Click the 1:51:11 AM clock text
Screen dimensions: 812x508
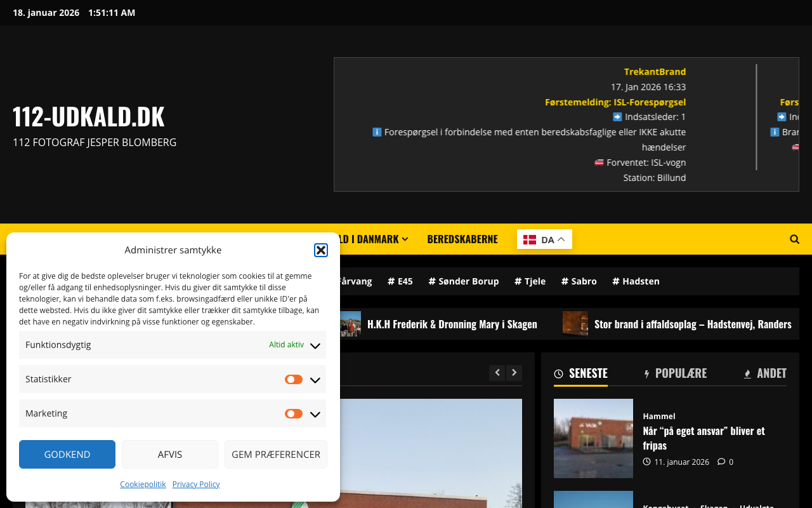click(x=112, y=13)
